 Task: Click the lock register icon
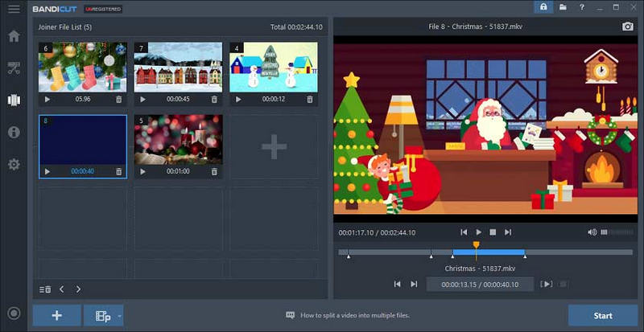545,7
